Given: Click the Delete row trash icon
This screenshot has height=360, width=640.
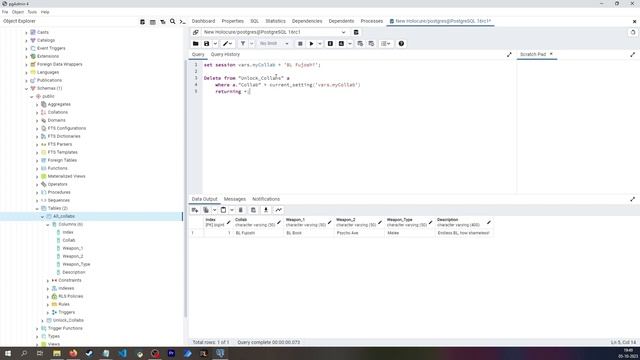Looking at the screenshot, I should click(x=241, y=210).
